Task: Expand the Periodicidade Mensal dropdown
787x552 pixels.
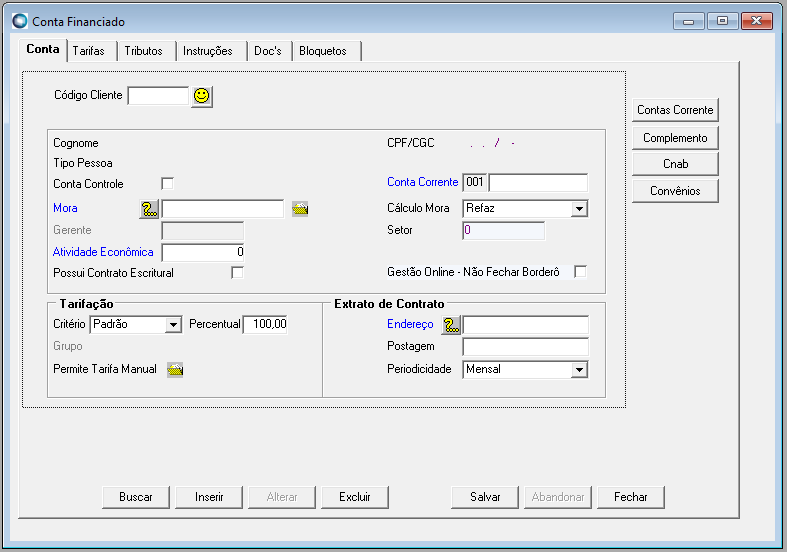Action: pos(579,370)
